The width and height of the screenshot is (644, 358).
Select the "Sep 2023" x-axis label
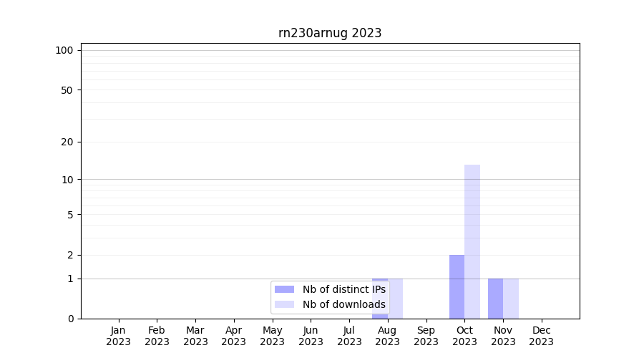(x=426, y=336)
